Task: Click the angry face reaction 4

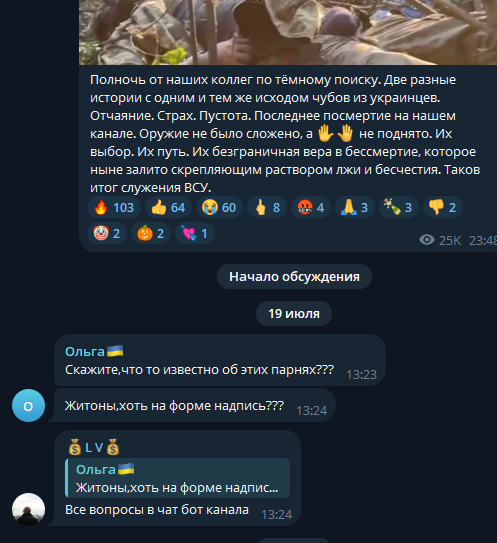Action: point(311,207)
